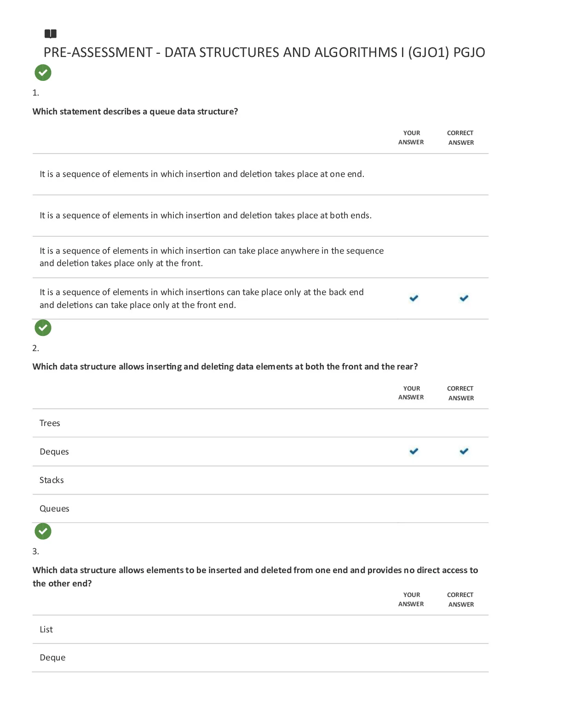
Task: Click green check badge for question 3
Action: (x=43, y=531)
